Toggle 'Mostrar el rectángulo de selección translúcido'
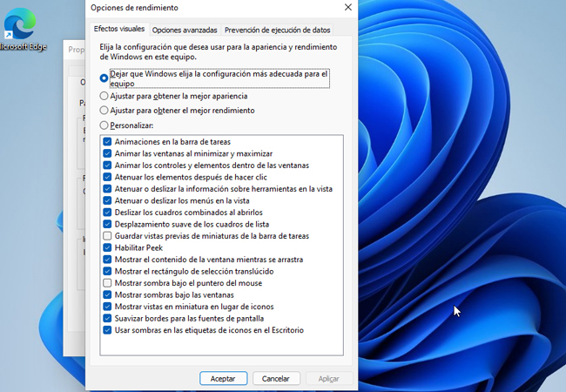Screen dimensions: 566x392 point(107,271)
